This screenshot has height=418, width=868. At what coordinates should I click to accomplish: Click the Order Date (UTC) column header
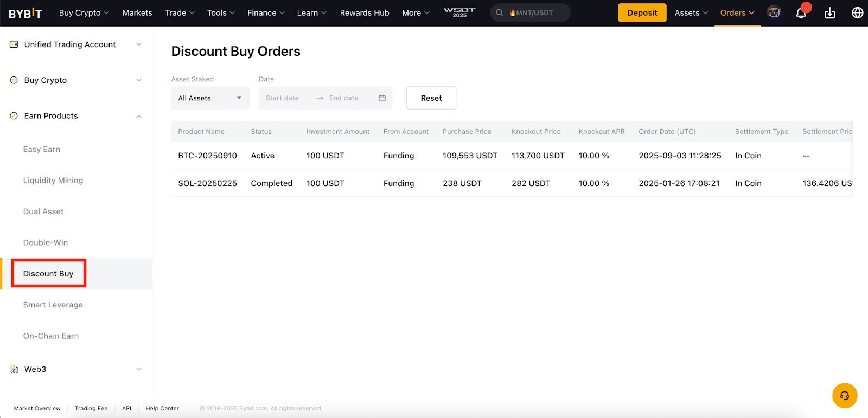click(x=667, y=132)
